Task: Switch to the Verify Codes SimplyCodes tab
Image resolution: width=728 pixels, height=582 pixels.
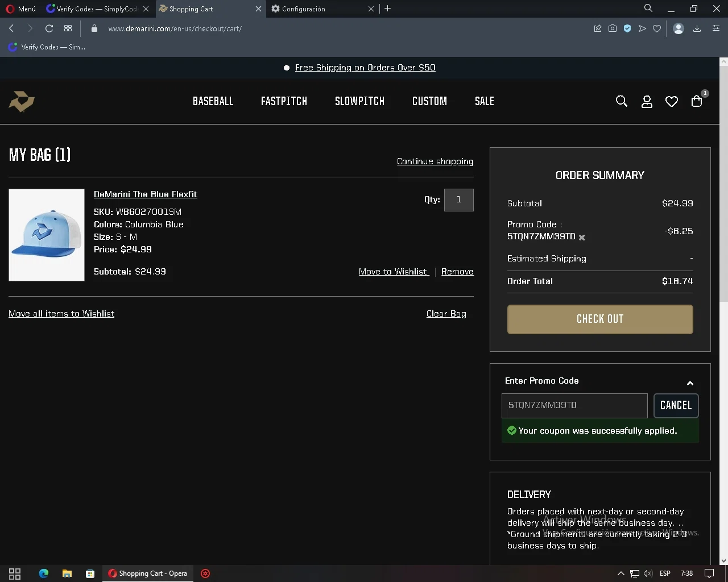Action: coord(97,9)
